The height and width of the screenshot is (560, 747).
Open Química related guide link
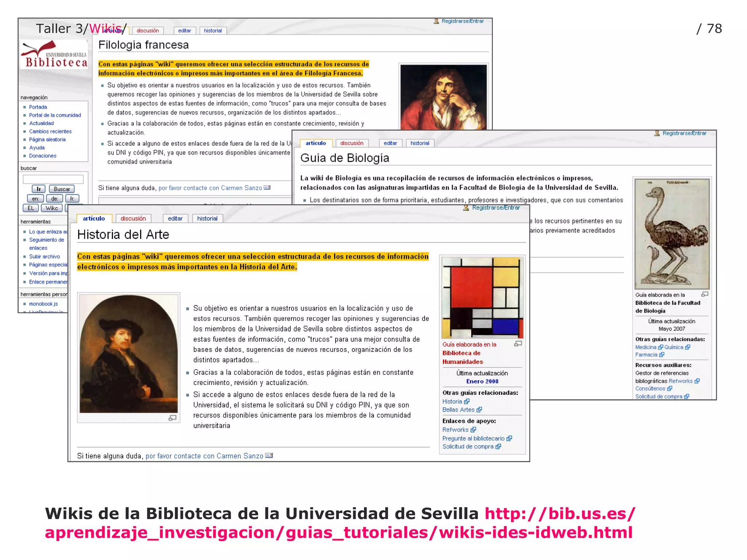[674, 347]
